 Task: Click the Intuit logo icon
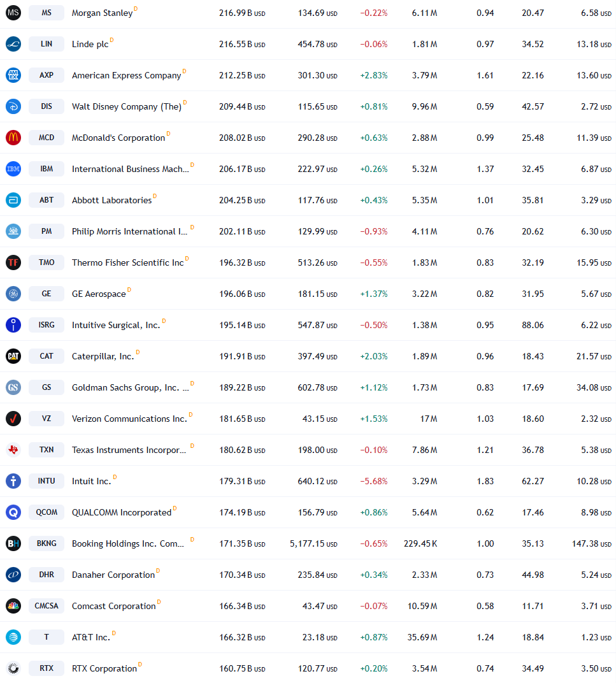click(13, 481)
